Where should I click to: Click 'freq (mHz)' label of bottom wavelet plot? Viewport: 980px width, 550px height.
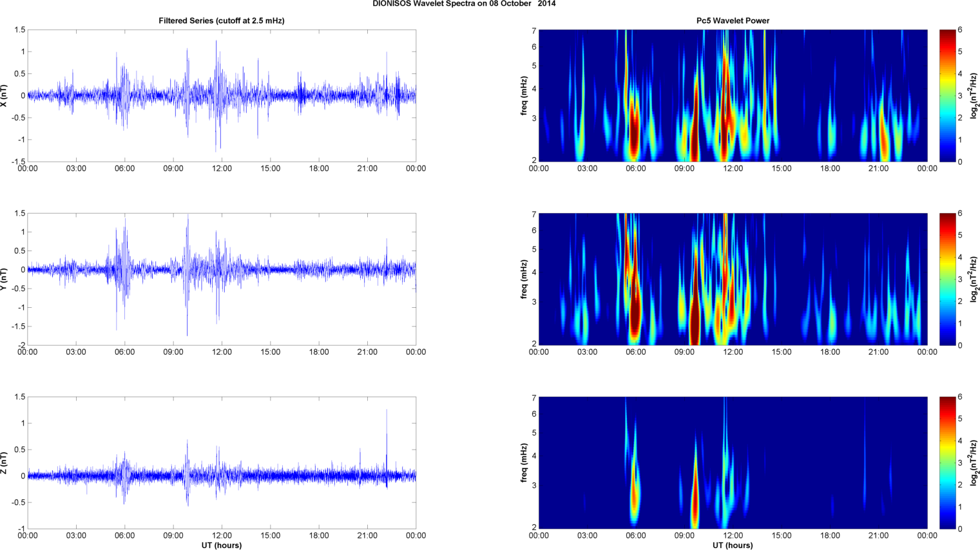(524, 462)
